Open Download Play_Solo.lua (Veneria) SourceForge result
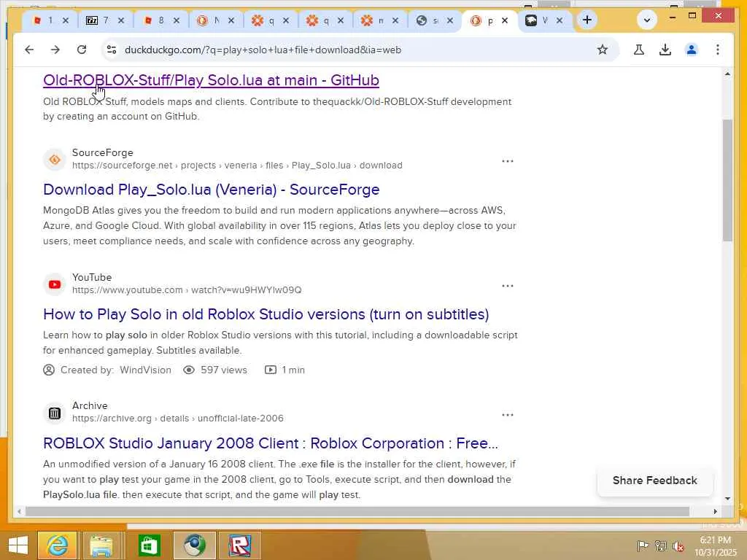 tap(211, 190)
